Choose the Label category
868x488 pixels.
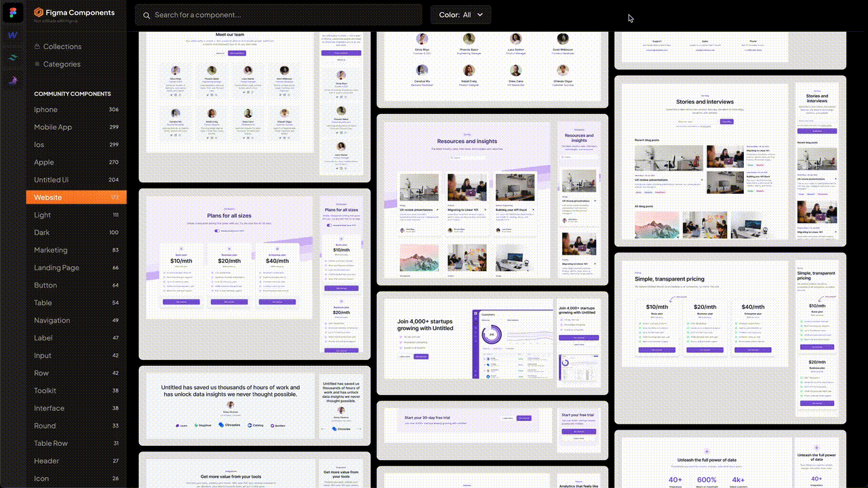pos(76,338)
